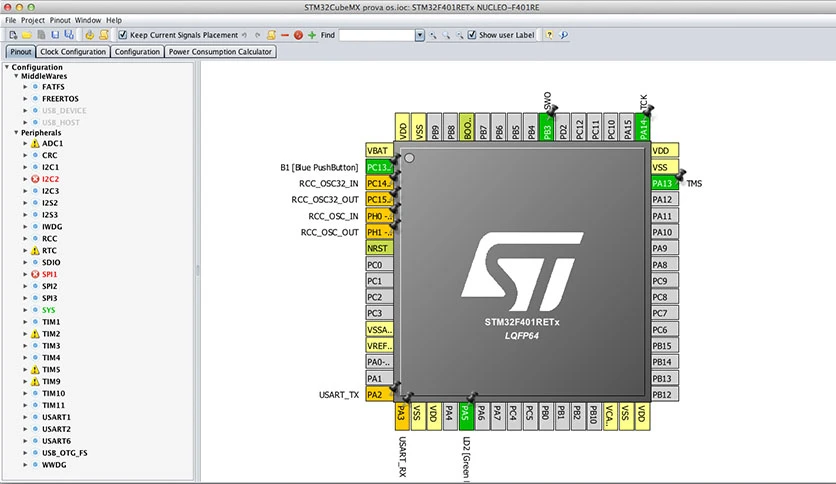Select WWDG in the peripherals tree

pyautogui.click(x=54, y=465)
